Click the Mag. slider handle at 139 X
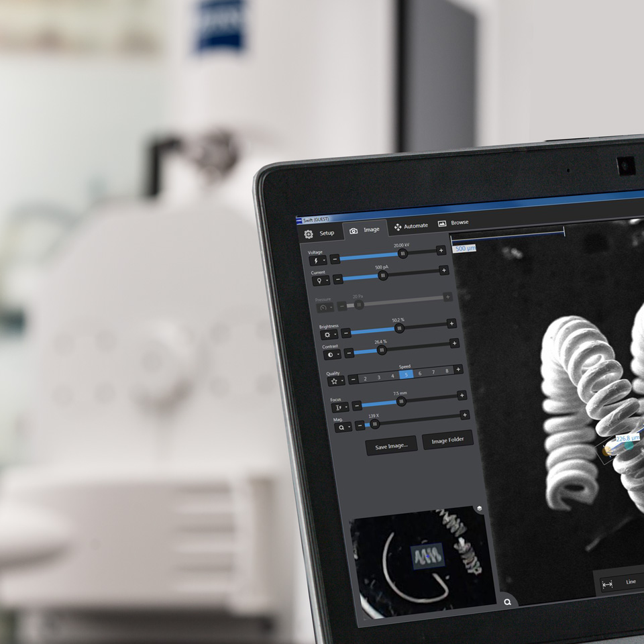The image size is (644, 644). [374, 424]
